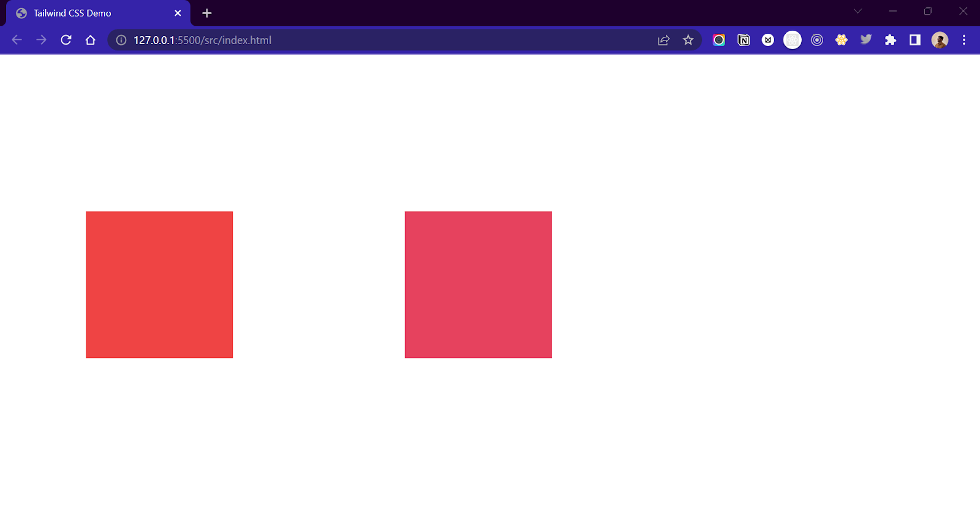Image resolution: width=980 pixels, height=513 pixels.
Task: Share this page via share icon
Action: pyautogui.click(x=663, y=40)
